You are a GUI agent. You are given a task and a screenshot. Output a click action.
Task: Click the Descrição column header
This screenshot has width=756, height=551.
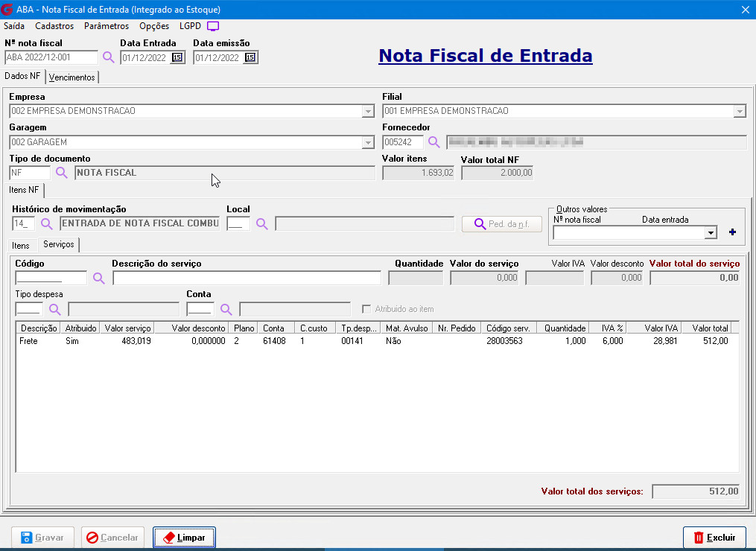pyautogui.click(x=38, y=328)
